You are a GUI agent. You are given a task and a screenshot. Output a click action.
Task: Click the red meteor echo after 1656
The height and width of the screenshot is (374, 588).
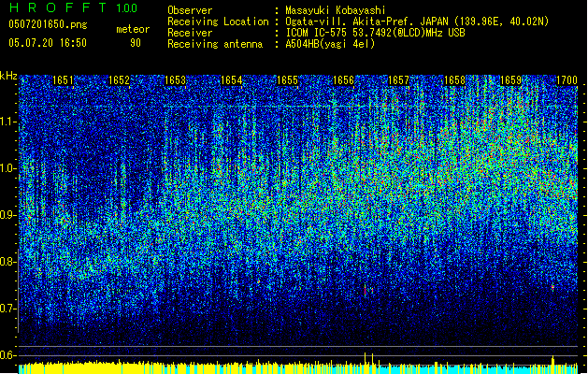[x=365, y=291]
